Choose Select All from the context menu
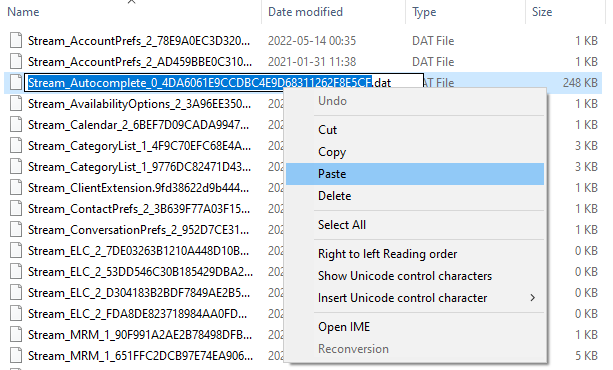 tap(415, 225)
